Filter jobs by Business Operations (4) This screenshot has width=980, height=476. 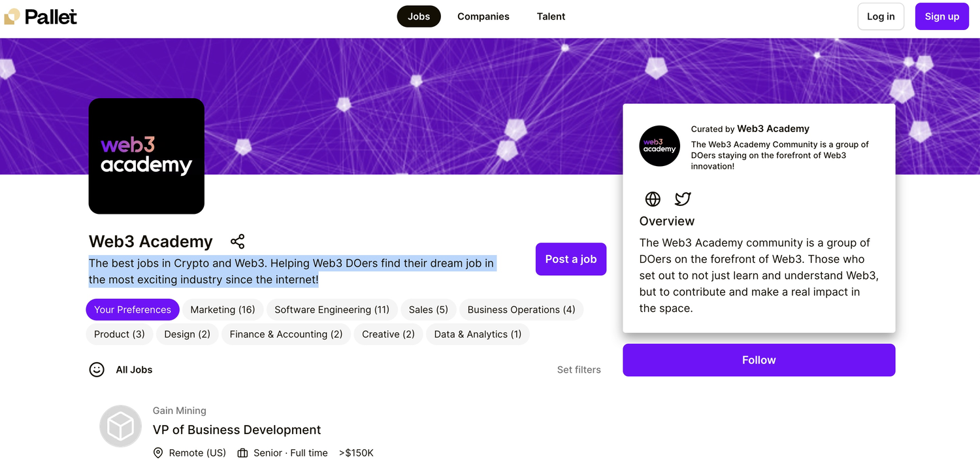521,309
